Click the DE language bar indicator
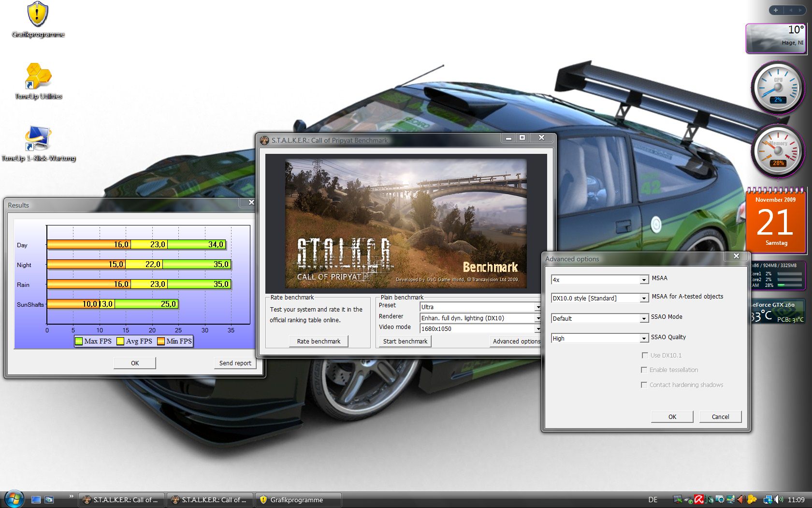 (x=653, y=500)
